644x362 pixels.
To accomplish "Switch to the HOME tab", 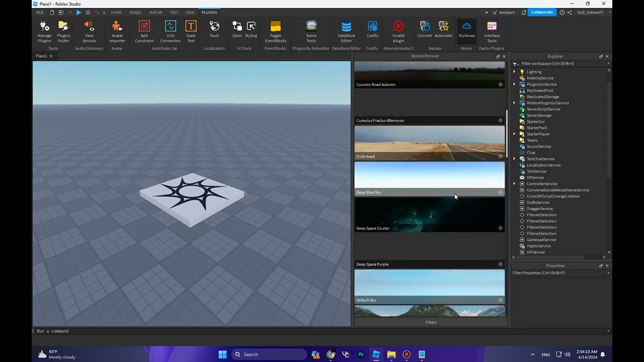I will [x=116, y=12].
